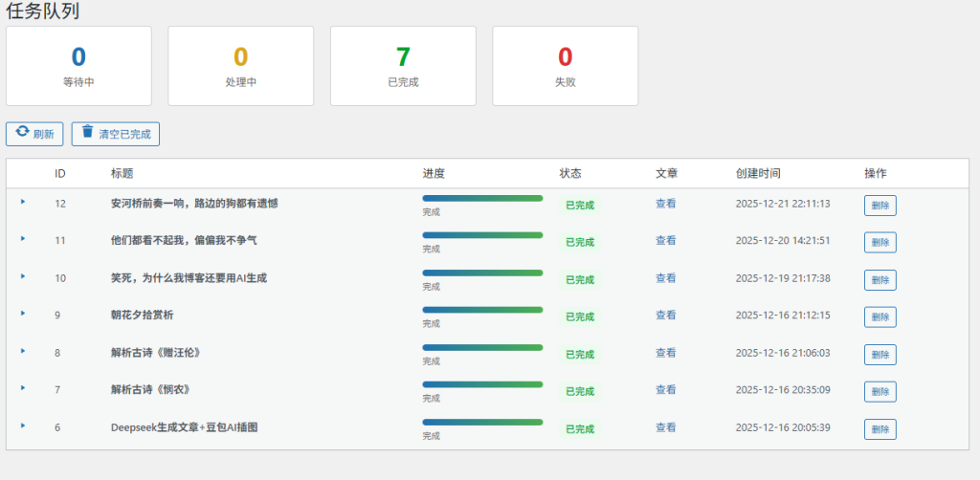Click the refresh icon in 刷新 button

pyautogui.click(x=22, y=133)
